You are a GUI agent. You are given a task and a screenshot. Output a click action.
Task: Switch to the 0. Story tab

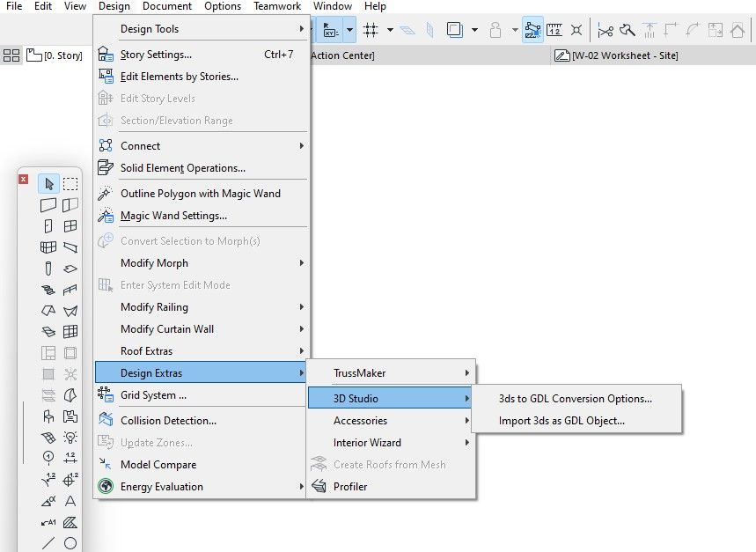pyautogui.click(x=55, y=55)
